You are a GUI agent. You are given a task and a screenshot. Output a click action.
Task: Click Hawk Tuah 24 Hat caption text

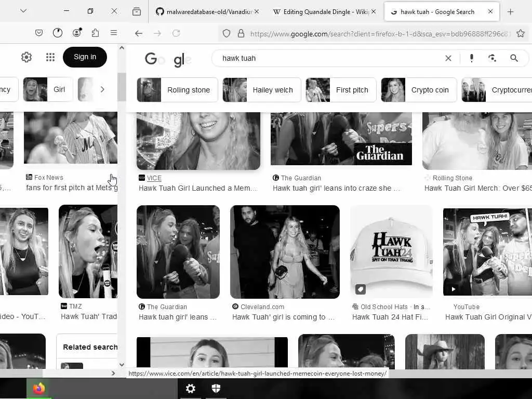(390, 317)
